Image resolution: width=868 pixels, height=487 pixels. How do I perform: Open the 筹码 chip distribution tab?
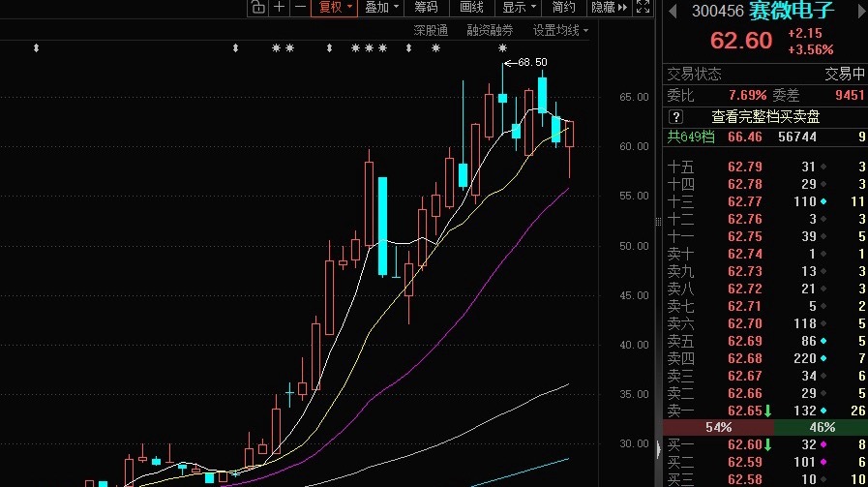tap(426, 7)
